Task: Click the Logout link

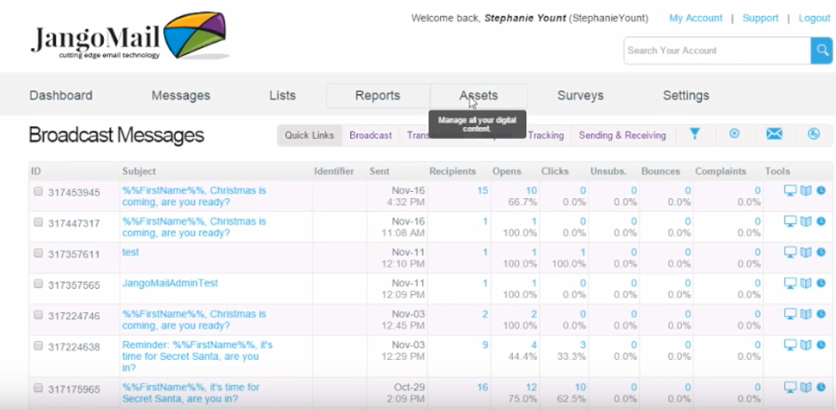Action: [814, 18]
